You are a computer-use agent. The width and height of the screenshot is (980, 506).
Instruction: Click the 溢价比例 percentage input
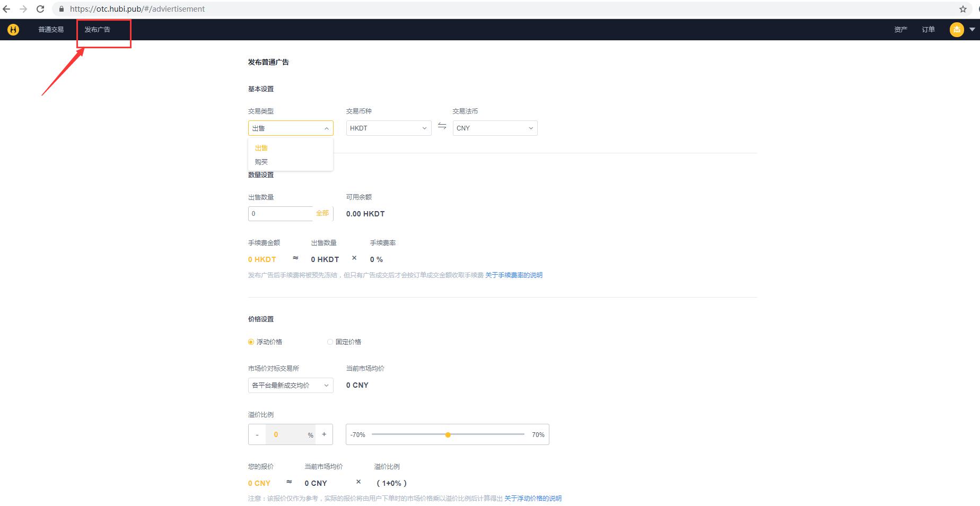(291, 434)
